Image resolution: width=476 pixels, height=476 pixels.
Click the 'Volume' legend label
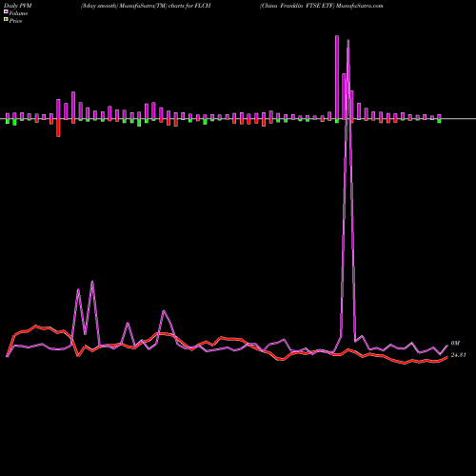click(x=18, y=13)
